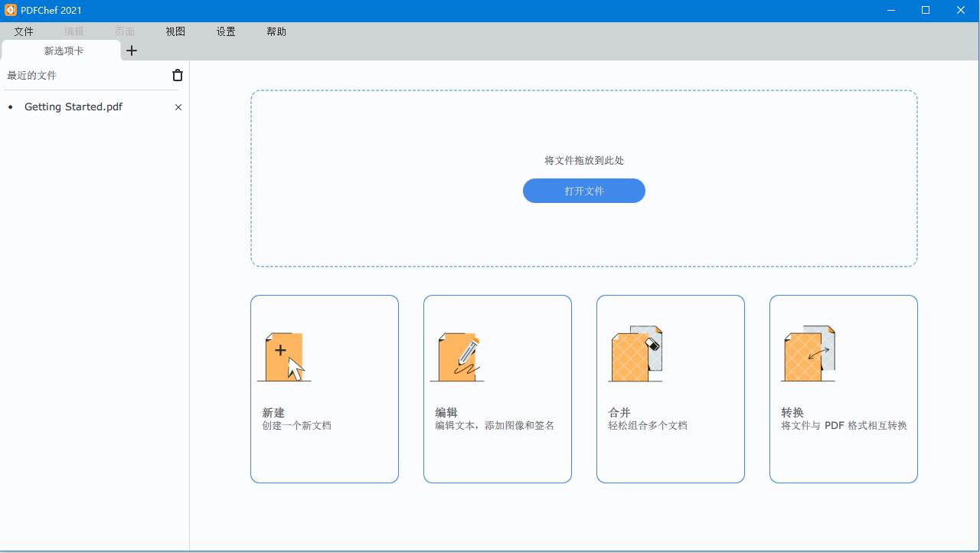
Task: Open the 视图 menu
Action: click(x=175, y=31)
